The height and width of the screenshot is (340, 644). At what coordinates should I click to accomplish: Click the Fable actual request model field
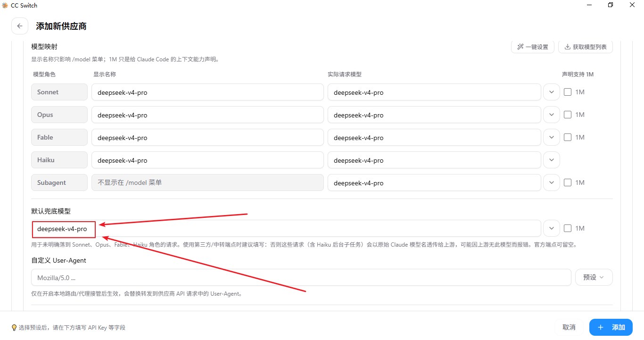tap(434, 138)
